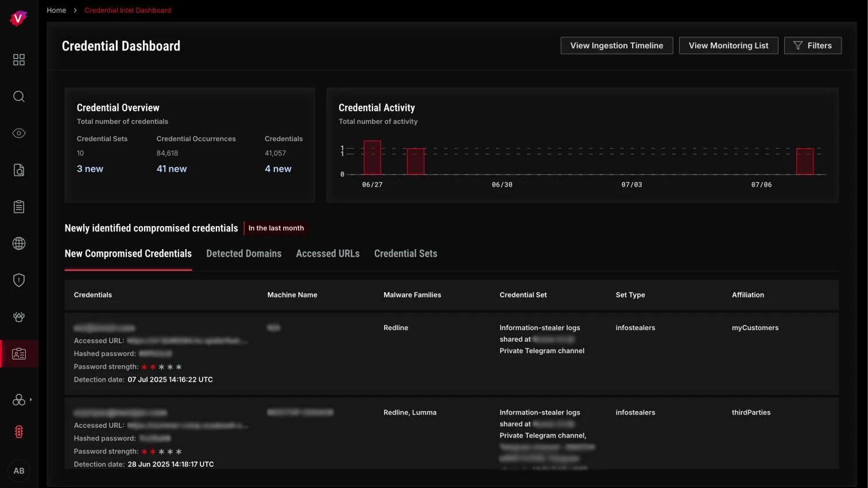Image resolution: width=868 pixels, height=488 pixels.
Task: Open the document scan icon in sidebar
Action: [19, 170]
